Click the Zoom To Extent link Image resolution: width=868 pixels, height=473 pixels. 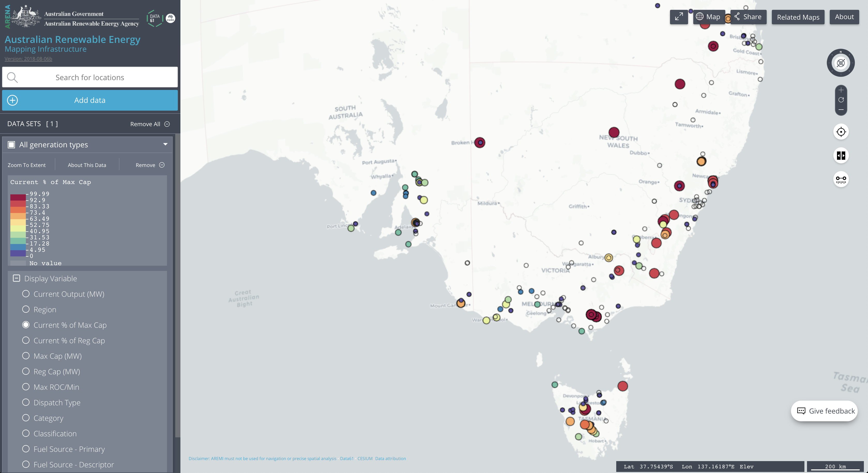pos(27,165)
